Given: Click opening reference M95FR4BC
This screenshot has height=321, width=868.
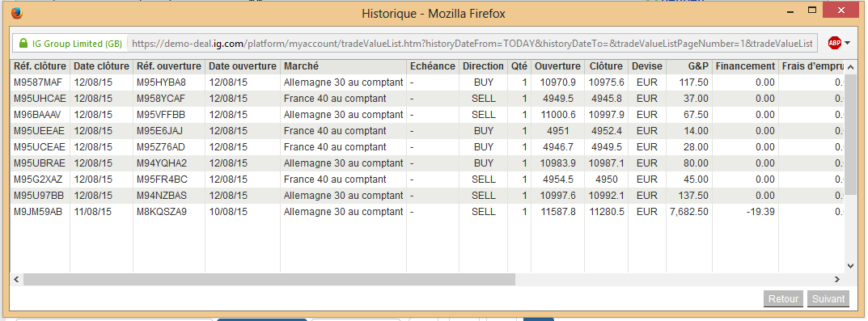Looking at the screenshot, I should [x=162, y=180].
